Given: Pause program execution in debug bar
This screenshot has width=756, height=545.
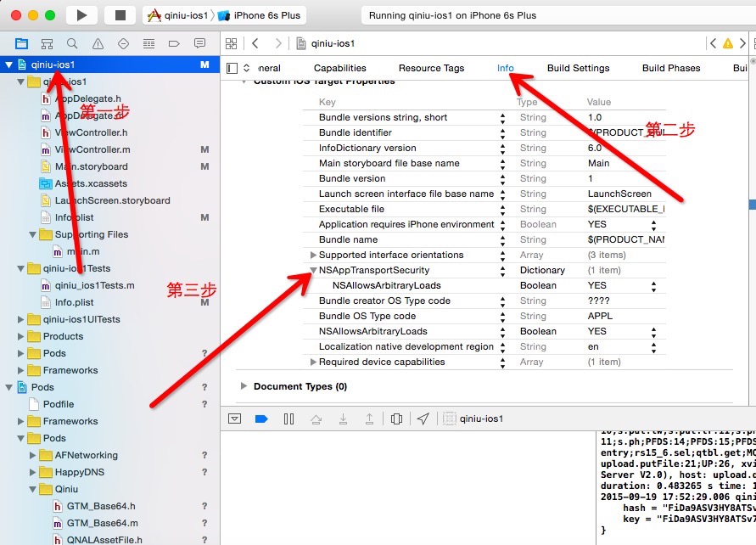Looking at the screenshot, I should click(x=288, y=419).
